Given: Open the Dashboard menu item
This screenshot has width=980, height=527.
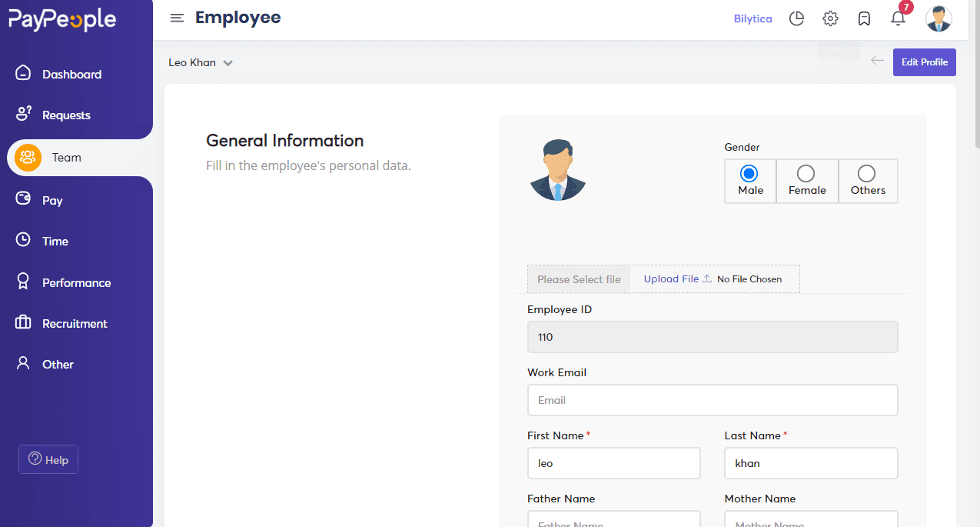Looking at the screenshot, I should click(x=71, y=75).
